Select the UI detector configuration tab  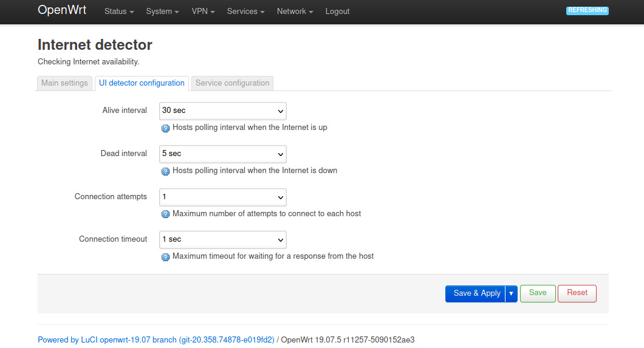click(x=142, y=83)
